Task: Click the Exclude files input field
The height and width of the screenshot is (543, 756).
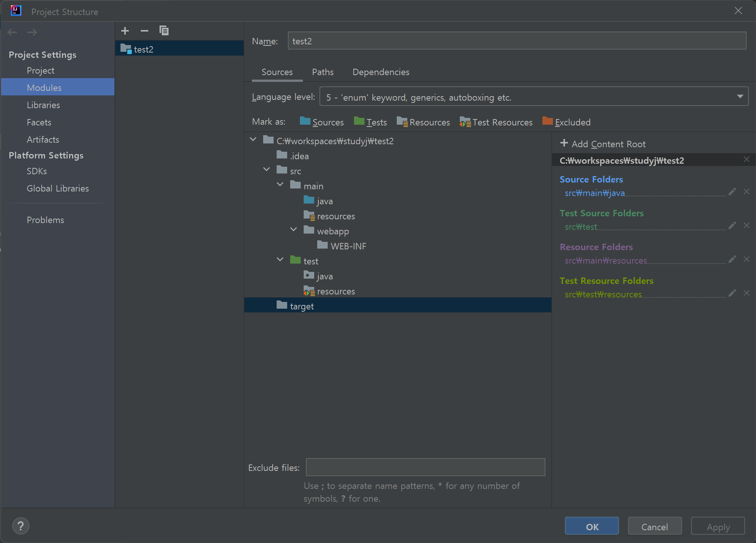Action: (425, 467)
